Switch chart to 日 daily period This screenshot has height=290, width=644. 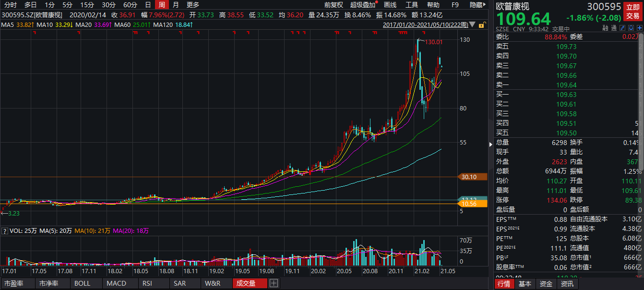pos(148,5)
